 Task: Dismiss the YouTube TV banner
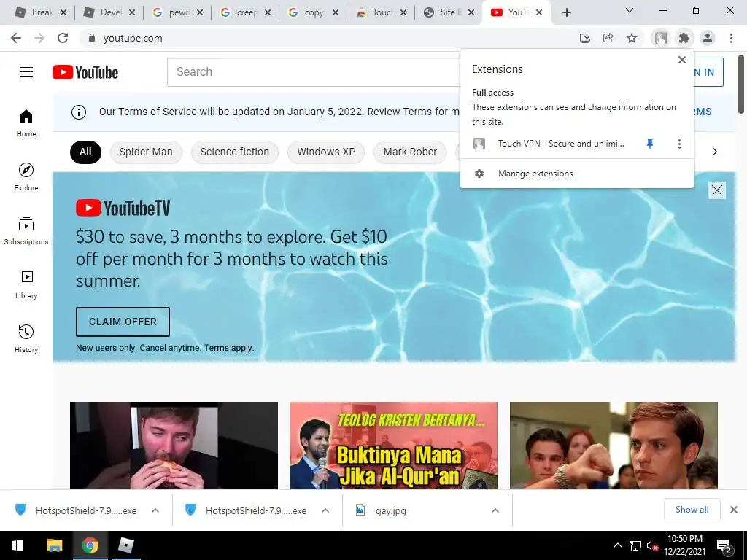pos(717,190)
